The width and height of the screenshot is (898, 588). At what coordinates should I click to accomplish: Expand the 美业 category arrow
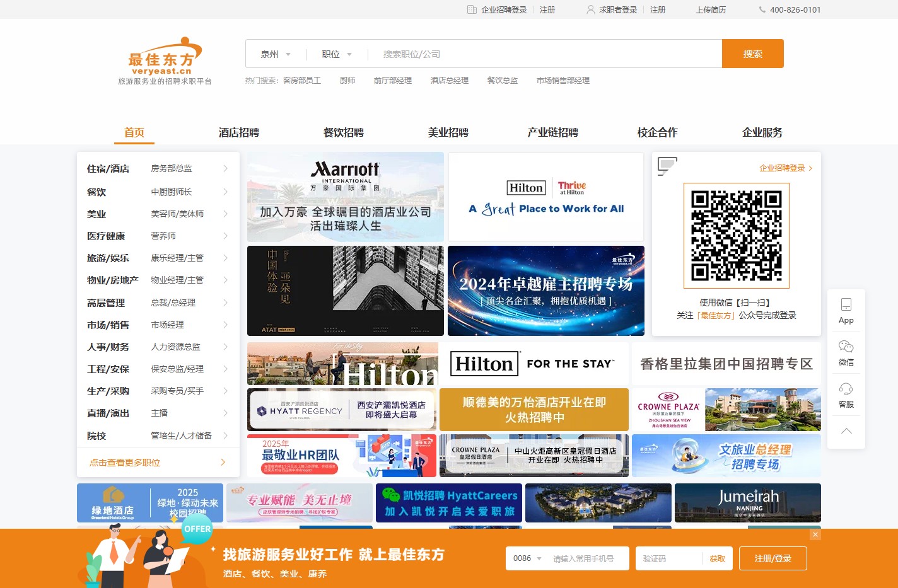(225, 214)
